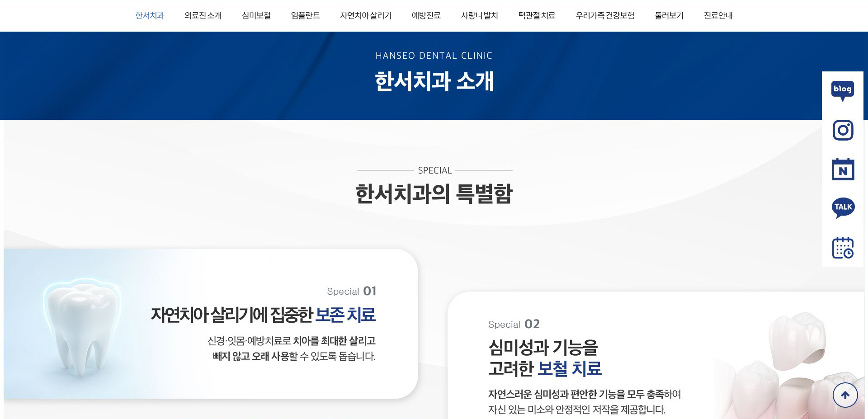Viewport: 868px width, 419px height.
Task: Open the Instagram icon in sidebar
Action: click(843, 130)
